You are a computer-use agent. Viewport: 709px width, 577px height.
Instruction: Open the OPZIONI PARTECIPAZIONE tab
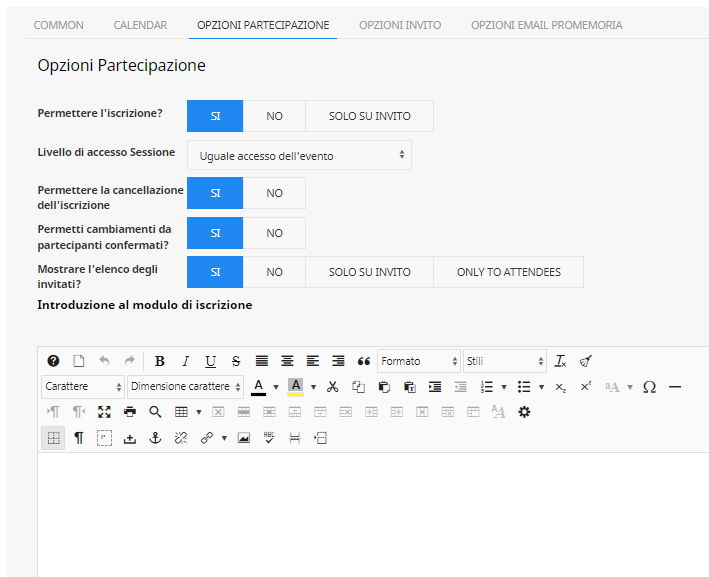click(263, 25)
